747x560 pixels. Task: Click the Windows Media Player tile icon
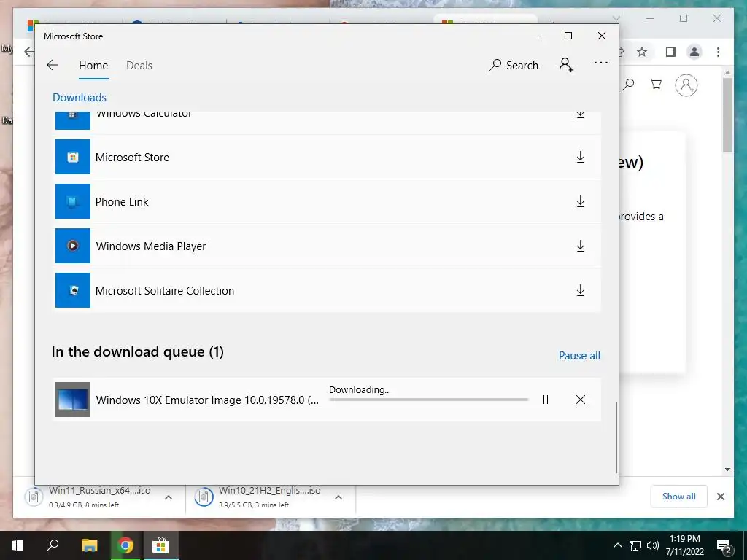[73, 246]
